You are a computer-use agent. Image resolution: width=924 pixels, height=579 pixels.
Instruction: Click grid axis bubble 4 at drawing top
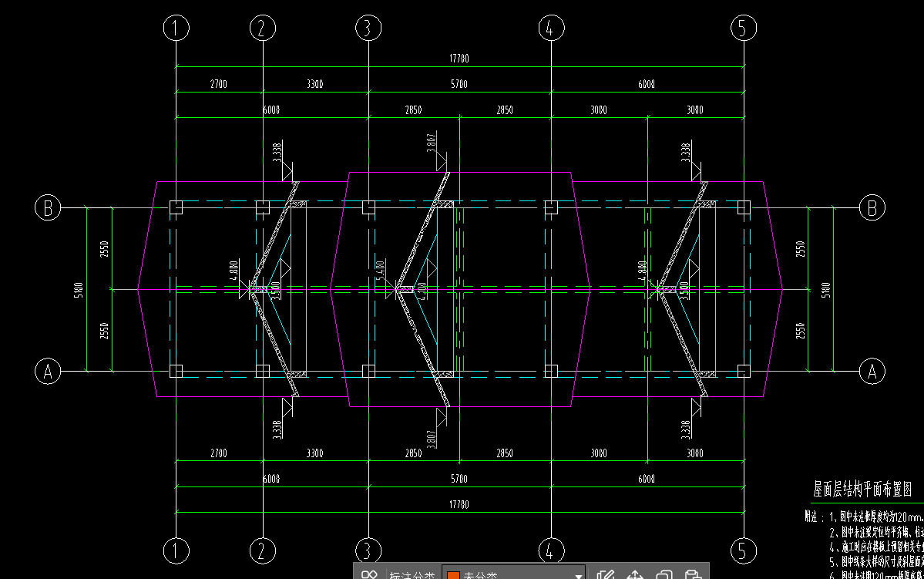(x=552, y=28)
